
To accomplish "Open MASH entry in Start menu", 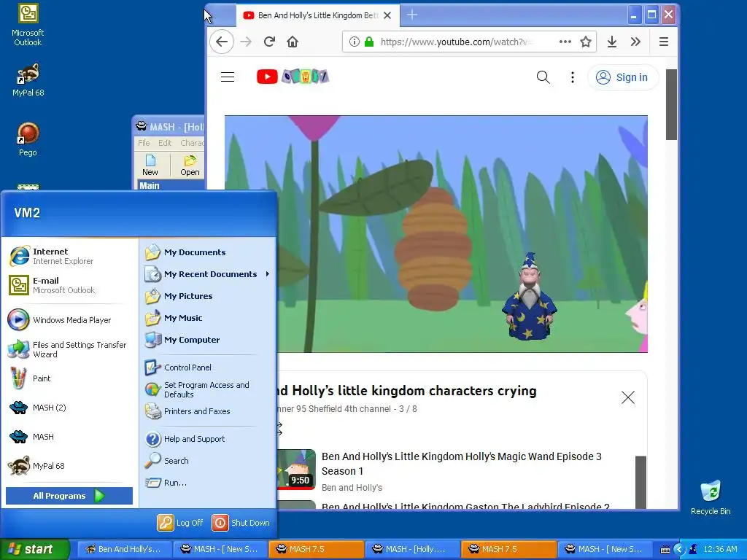I will (x=71, y=437).
